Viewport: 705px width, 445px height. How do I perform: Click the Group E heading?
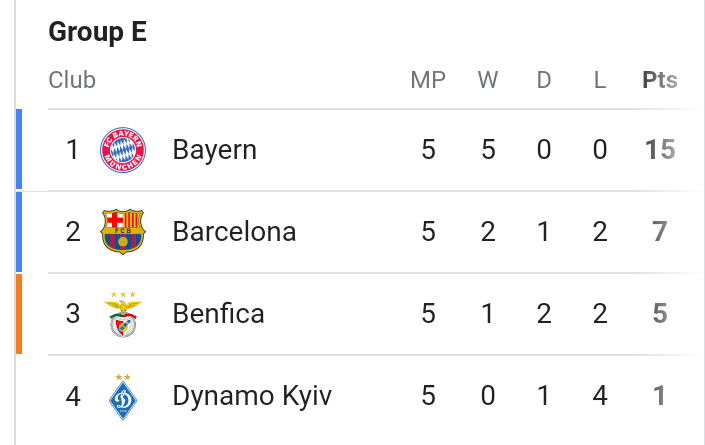(x=98, y=32)
